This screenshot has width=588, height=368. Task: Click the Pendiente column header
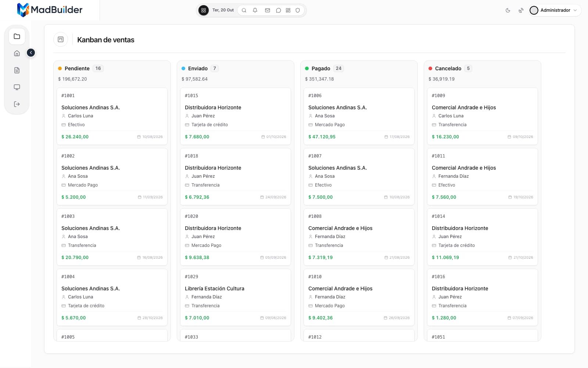[x=77, y=68]
